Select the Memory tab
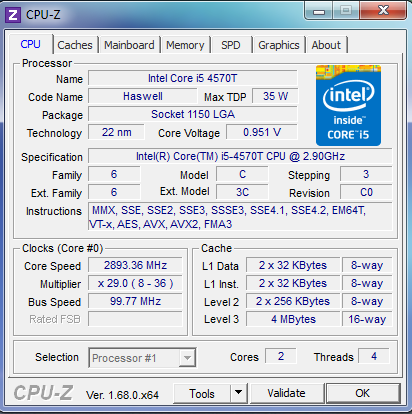Image resolution: width=412 pixels, height=414 pixels. pos(185,45)
